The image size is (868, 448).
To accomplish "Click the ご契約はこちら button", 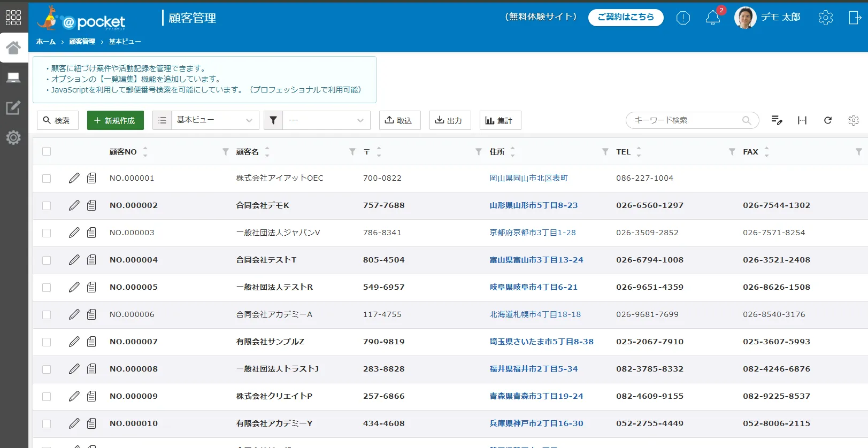I will (626, 17).
